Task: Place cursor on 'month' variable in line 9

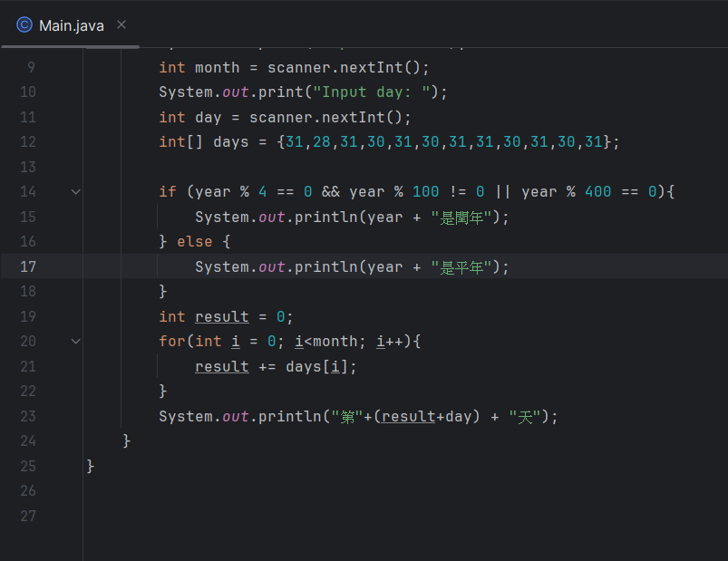Action: point(218,68)
